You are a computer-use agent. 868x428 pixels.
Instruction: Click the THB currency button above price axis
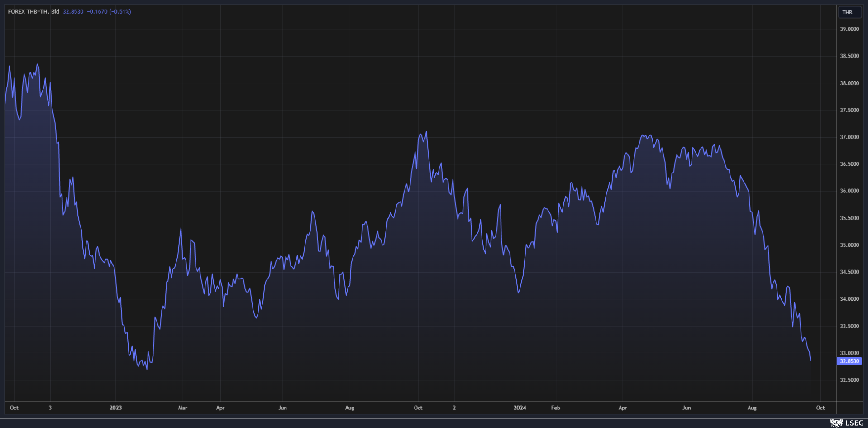849,12
